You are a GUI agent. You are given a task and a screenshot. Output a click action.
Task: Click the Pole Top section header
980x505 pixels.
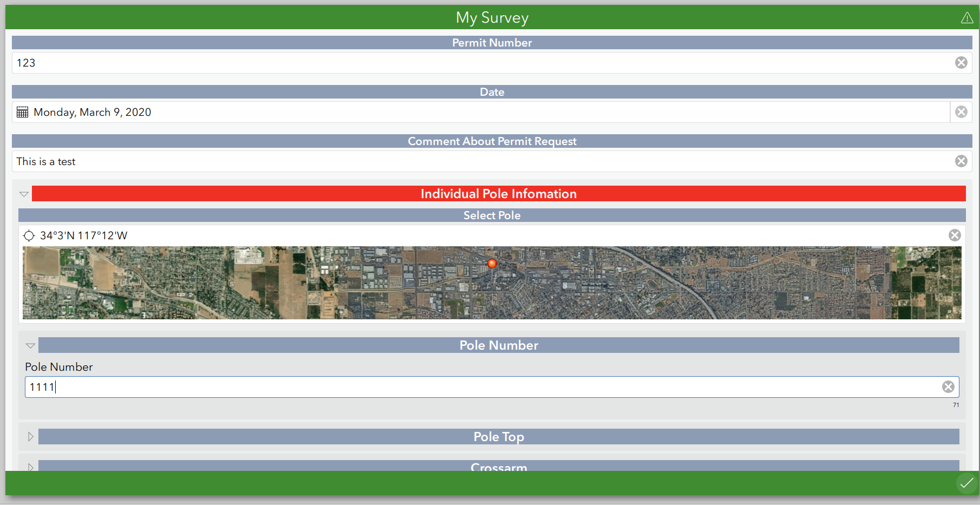point(499,437)
